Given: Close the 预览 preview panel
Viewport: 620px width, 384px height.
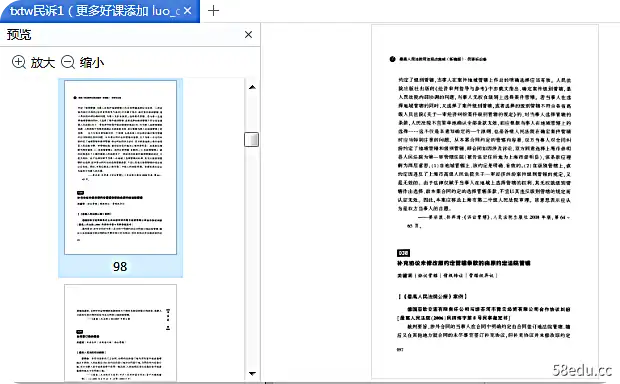Looking at the screenshot, I should pos(248,35).
